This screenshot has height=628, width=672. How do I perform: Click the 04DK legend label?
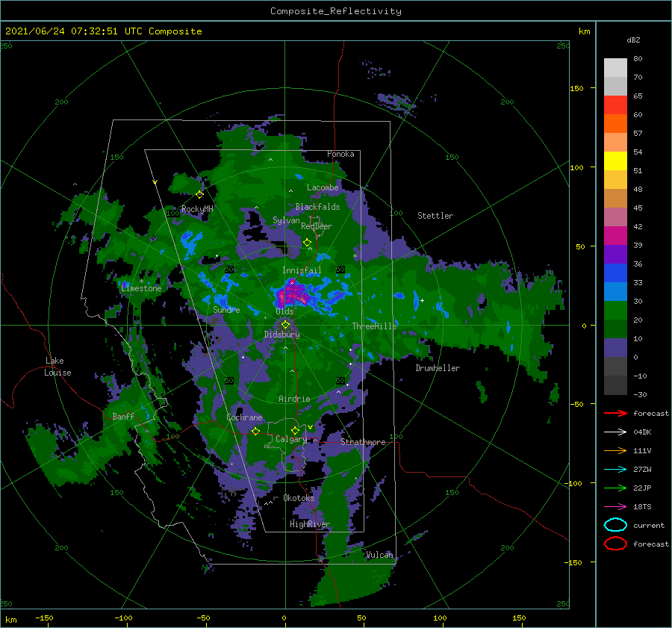642,432
